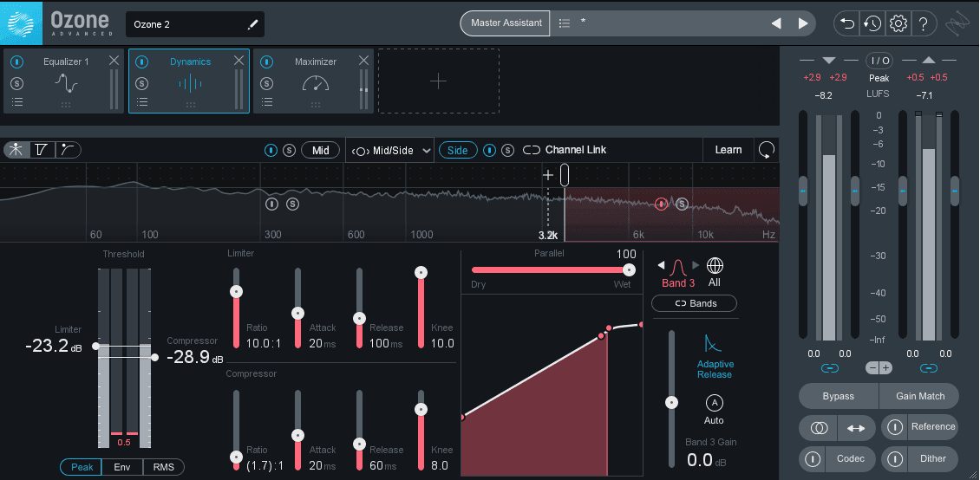Select RMS detection mode

tap(164, 467)
